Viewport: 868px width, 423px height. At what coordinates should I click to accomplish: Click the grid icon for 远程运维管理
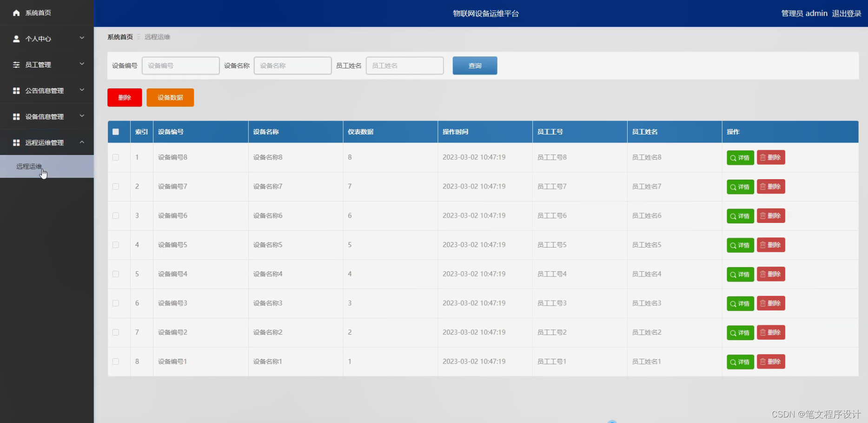pos(16,143)
